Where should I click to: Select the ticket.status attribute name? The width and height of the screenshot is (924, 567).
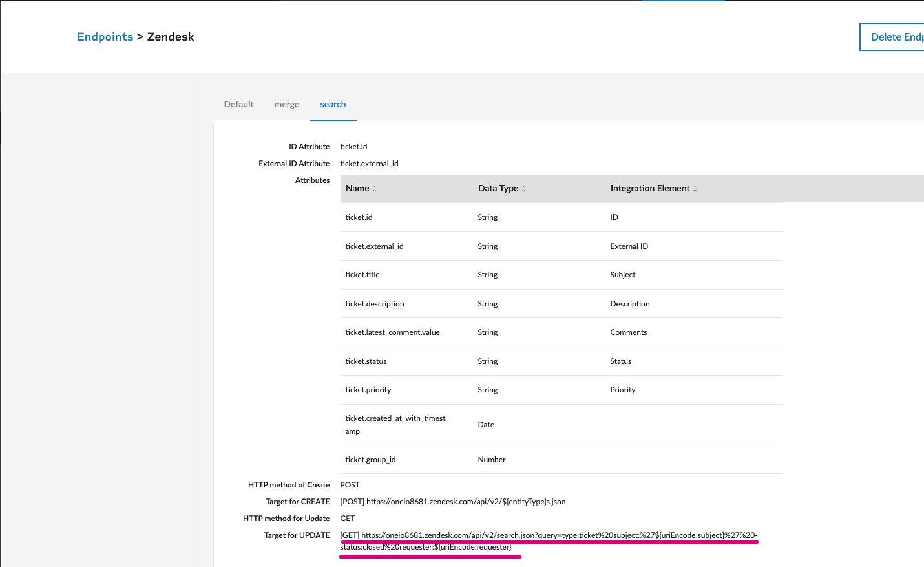point(366,361)
